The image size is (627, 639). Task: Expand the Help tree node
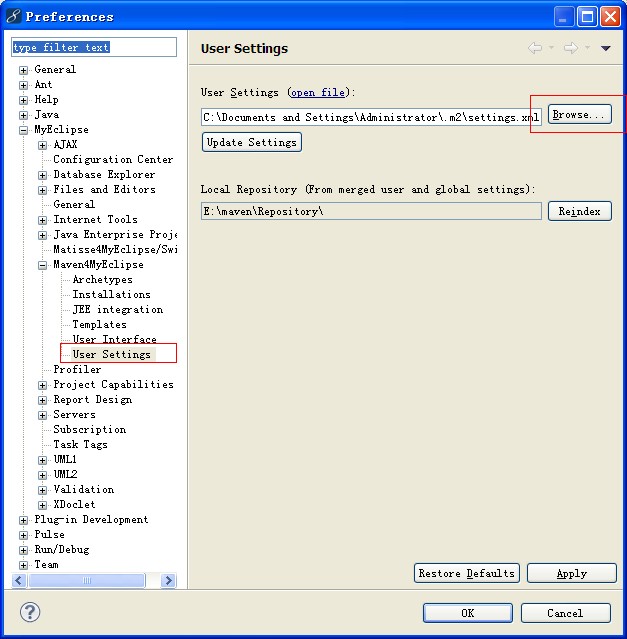coord(24,100)
